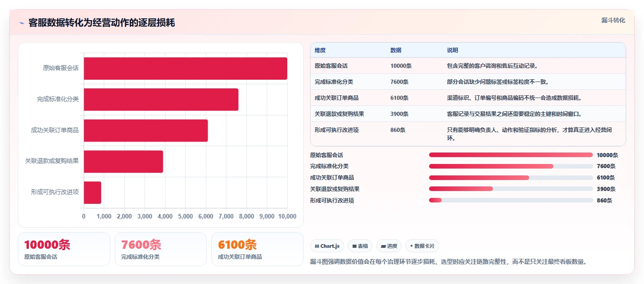Click the 10000条 value beside the progress bar
644x284 pixels.
tap(607, 155)
